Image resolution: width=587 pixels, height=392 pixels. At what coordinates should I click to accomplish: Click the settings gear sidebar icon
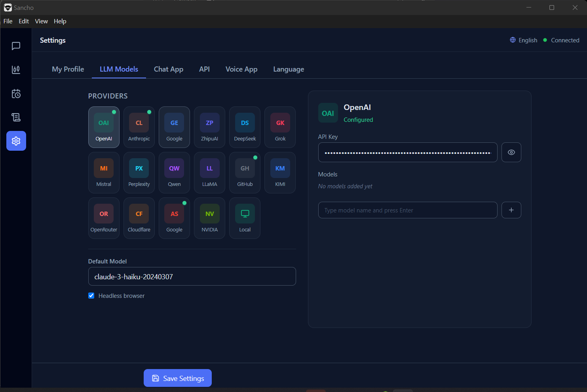(x=16, y=141)
